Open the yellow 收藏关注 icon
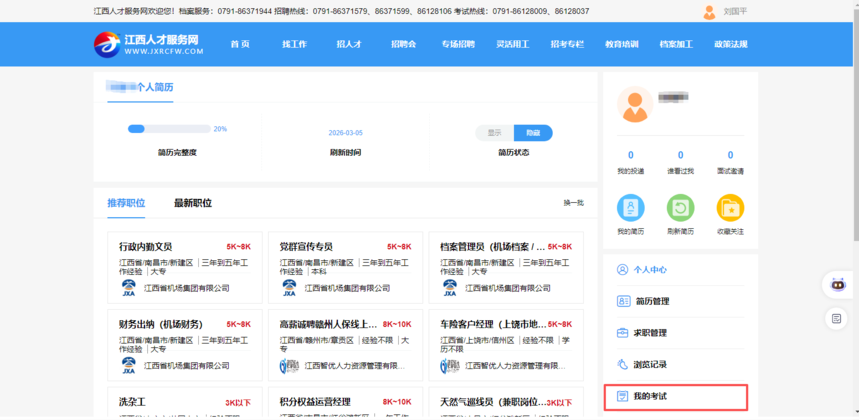The width and height of the screenshot is (859, 420). pos(730,208)
